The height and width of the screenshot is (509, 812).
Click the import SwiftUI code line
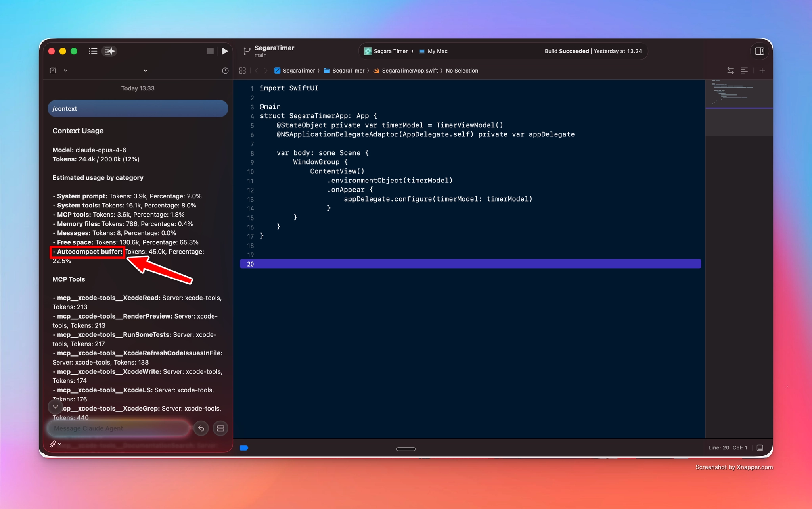(289, 88)
